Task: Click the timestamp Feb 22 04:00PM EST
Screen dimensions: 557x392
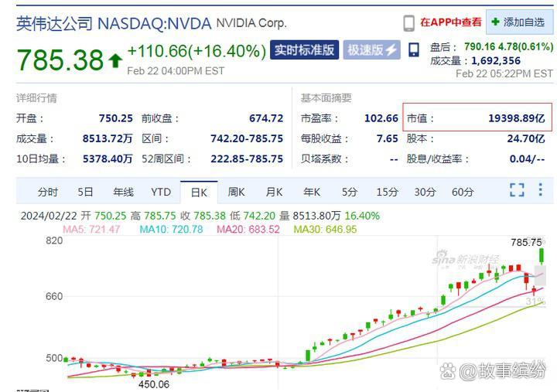Action: (x=176, y=71)
